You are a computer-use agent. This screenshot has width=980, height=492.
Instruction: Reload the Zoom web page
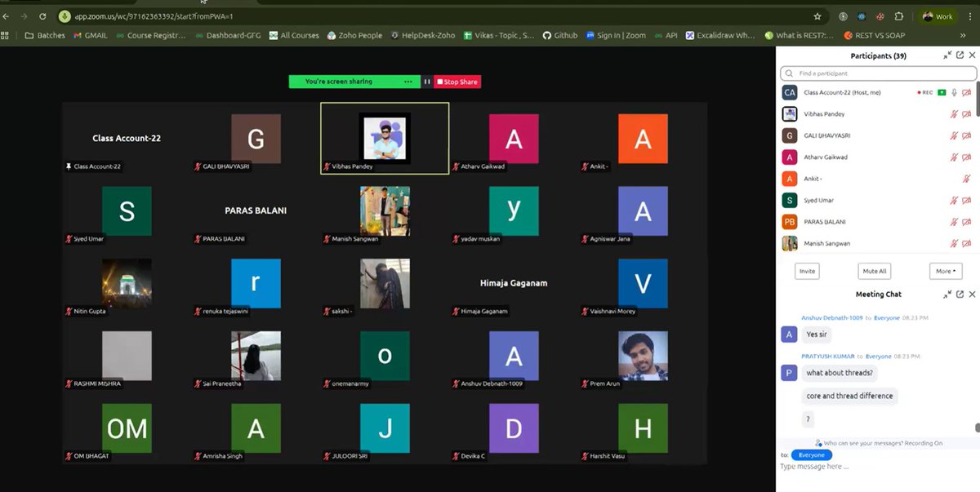[x=42, y=16]
